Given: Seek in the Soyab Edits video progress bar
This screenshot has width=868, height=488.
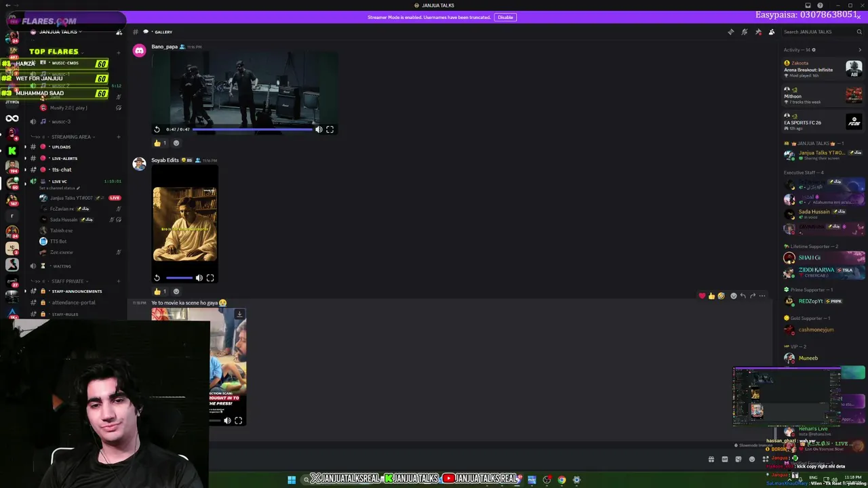Looking at the screenshot, I should tap(179, 278).
